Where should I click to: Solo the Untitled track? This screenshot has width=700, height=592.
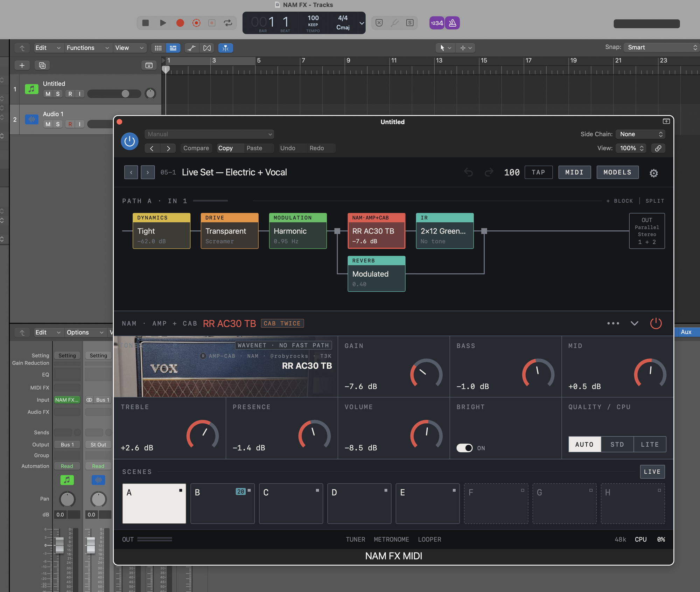[x=58, y=94]
